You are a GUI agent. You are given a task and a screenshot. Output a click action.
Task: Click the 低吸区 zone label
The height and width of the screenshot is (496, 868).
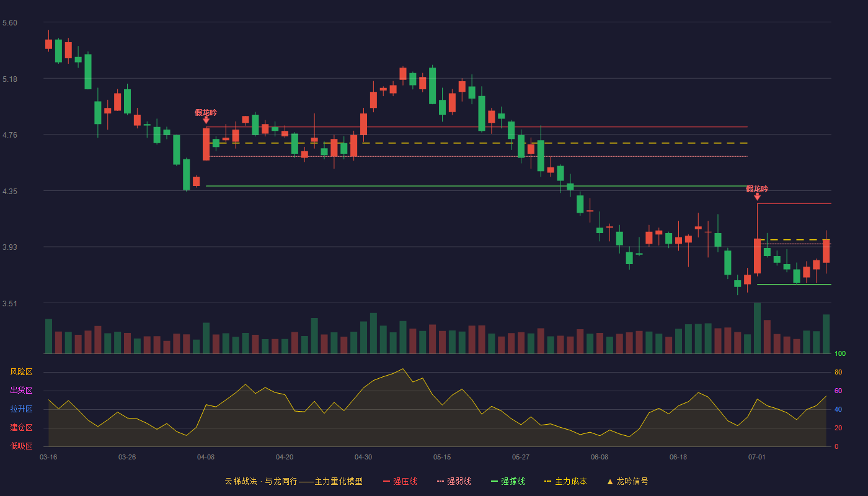coord(21,446)
